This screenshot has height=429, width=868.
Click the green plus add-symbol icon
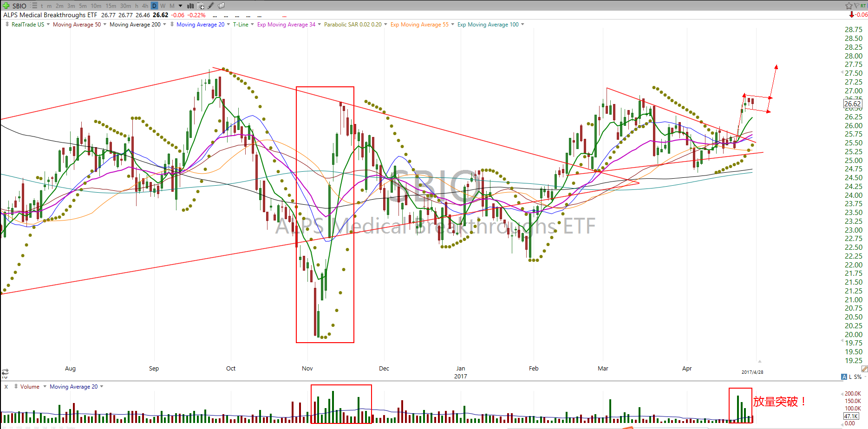pyautogui.click(x=6, y=6)
